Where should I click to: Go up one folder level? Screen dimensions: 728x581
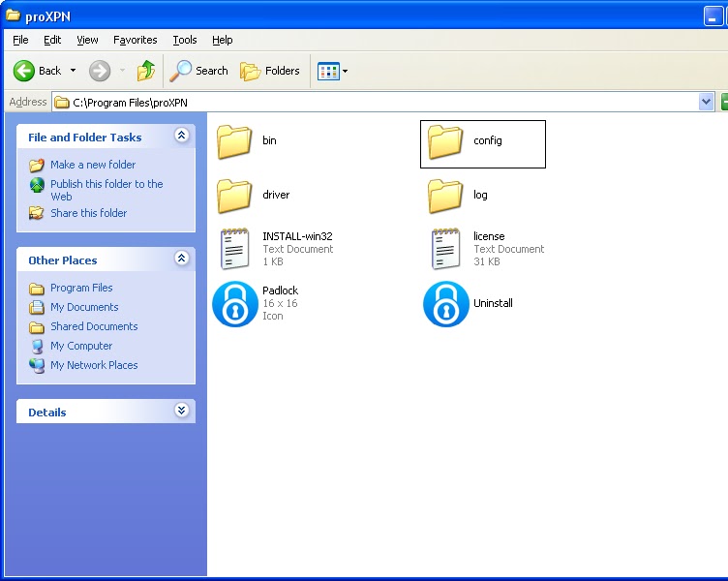[x=146, y=71]
